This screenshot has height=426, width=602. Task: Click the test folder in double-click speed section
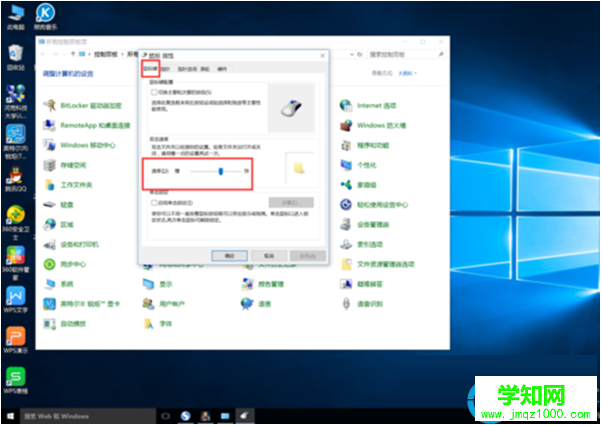299,168
